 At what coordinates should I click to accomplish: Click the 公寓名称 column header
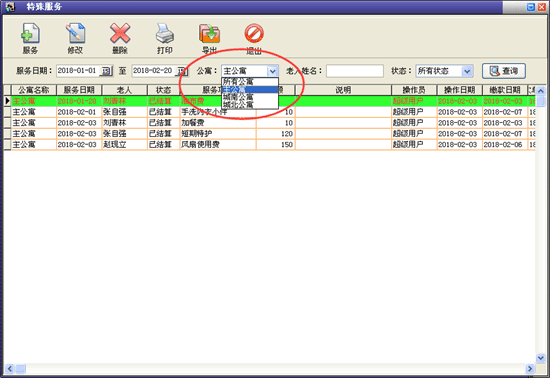pyautogui.click(x=34, y=90)
